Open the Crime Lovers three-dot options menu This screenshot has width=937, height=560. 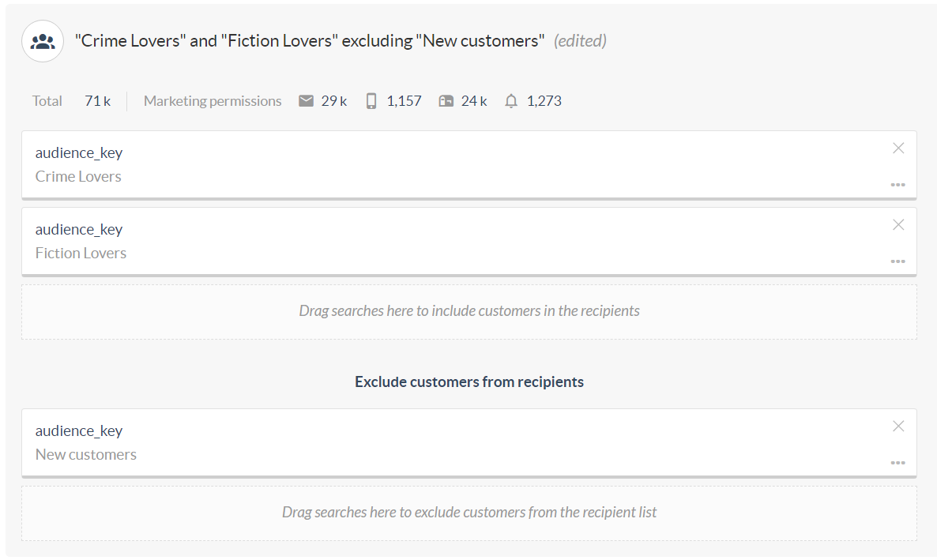[897, 185]
